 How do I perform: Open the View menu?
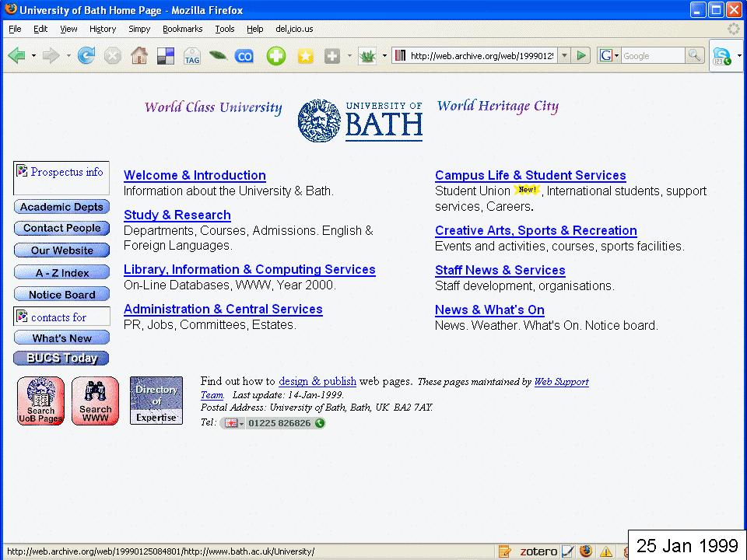(68, 29)
